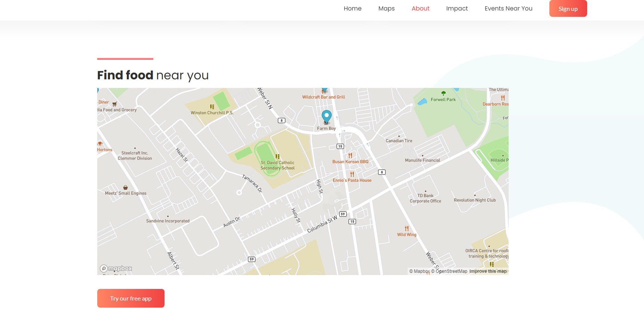Click the Albert St street label

pos(173,261)
